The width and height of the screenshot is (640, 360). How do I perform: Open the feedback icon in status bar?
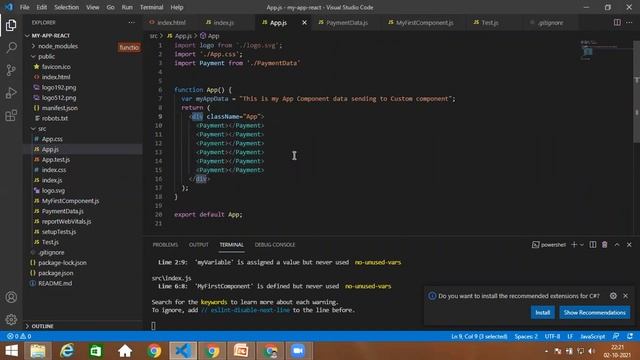pos(616,336)
